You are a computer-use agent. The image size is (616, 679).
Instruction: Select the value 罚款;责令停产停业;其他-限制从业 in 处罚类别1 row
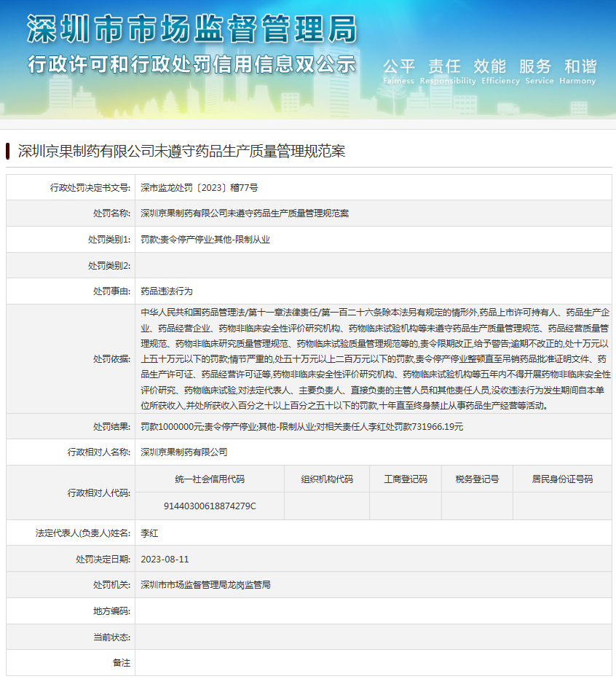coord(205,240)
